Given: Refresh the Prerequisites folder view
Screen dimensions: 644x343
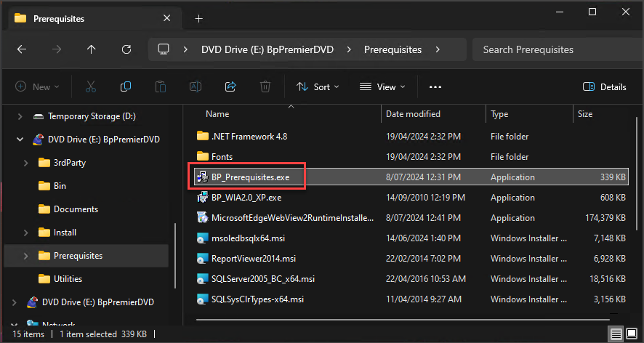Looking at the screenshot, I should pos(126,49).
